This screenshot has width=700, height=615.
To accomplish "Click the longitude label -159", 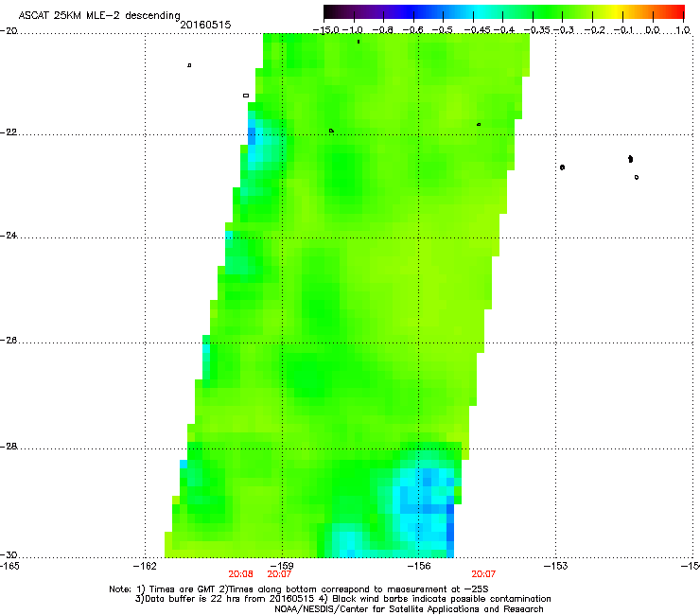I will coord(282,566).
